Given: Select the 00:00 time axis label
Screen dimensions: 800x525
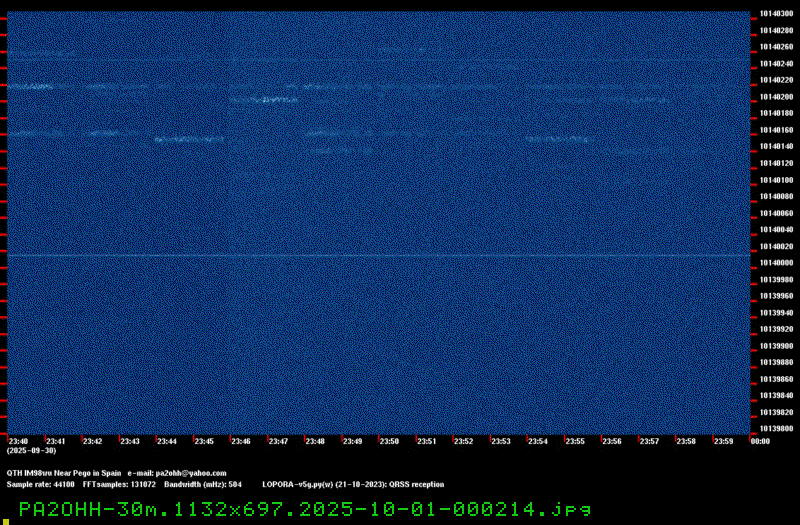Looking at the screenshot, I should 760,441.
